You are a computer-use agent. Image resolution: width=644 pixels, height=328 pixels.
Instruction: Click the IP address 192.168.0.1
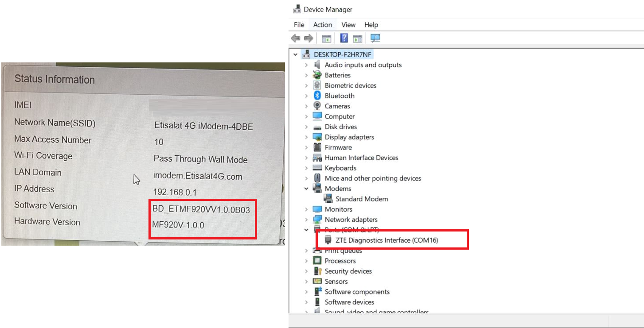pyautogui.click(x=175, y=193)
